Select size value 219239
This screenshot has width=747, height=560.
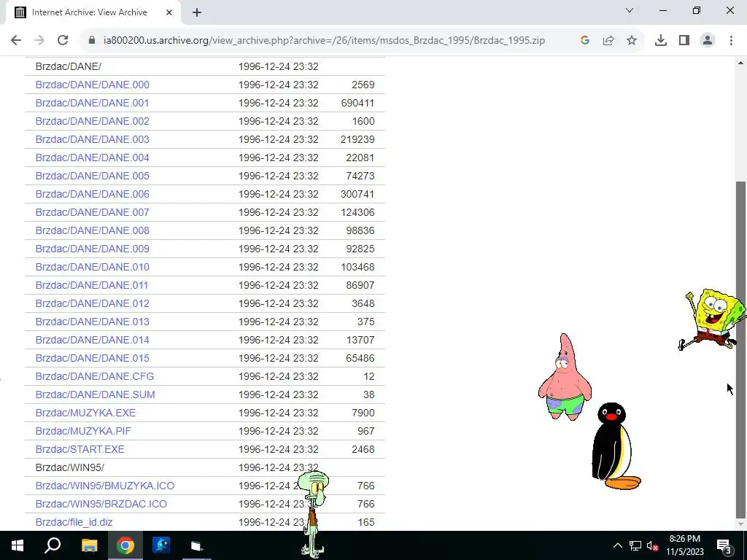click(x=357, y=139)
